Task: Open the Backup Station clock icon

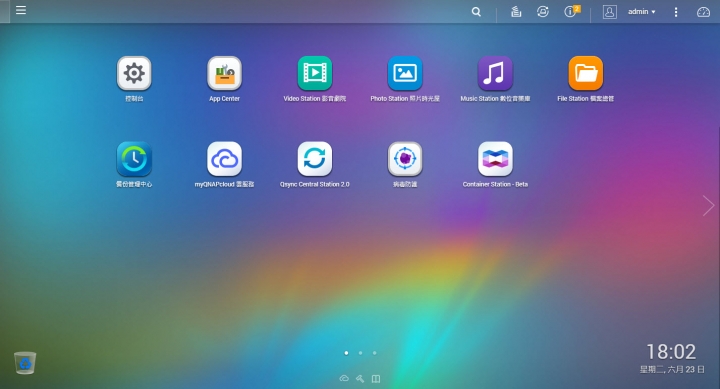Action: point(134,159)
